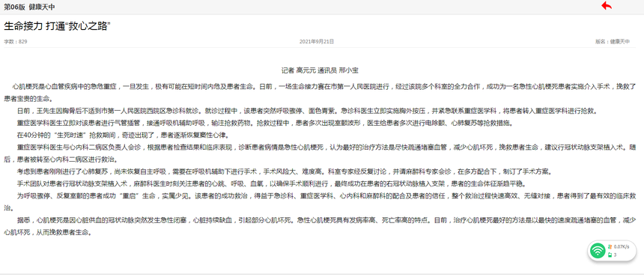Click the red back arrow icon
Viewport: 644px width, 277px height.
click(x=607, y=6)
